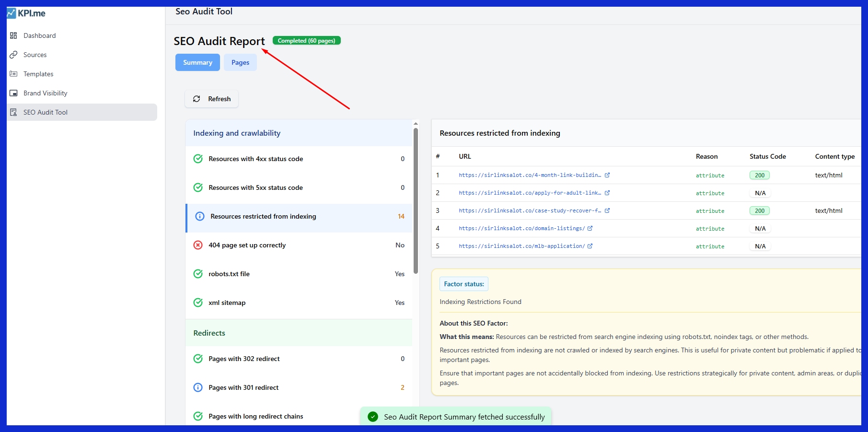Switch to the Pages tab
Viewport: 868px width, 432px height.
pyautogui.click(x=240, y=62)
